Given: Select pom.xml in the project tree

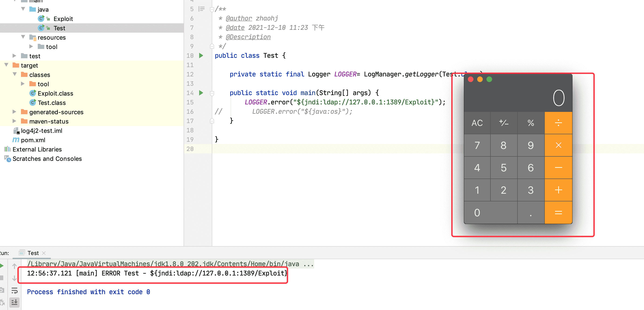Looking at the screenshot, I should [33, 140].
